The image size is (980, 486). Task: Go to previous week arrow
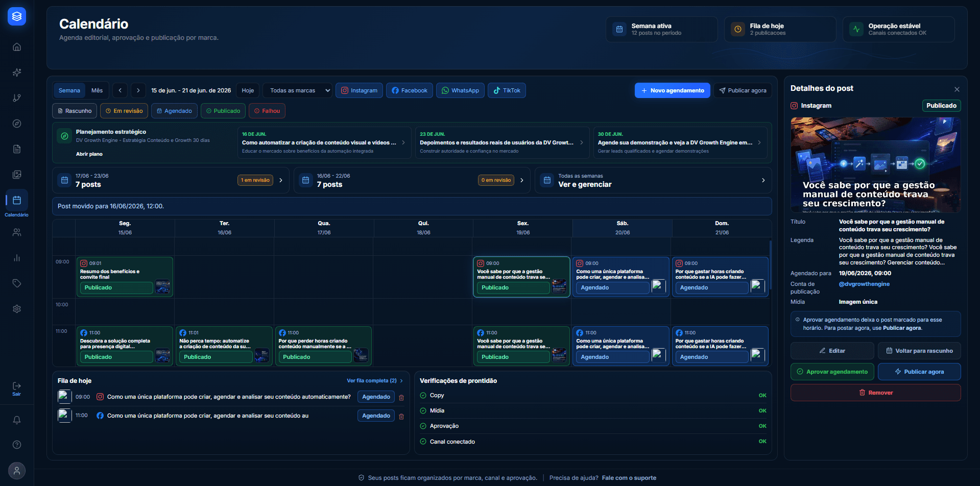[x=120, y=90]
